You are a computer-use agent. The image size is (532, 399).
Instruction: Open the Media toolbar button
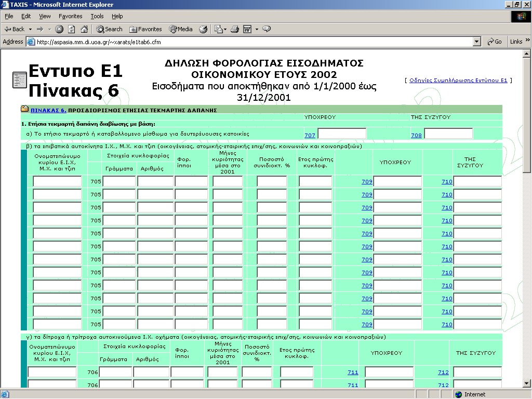(181, 29)
